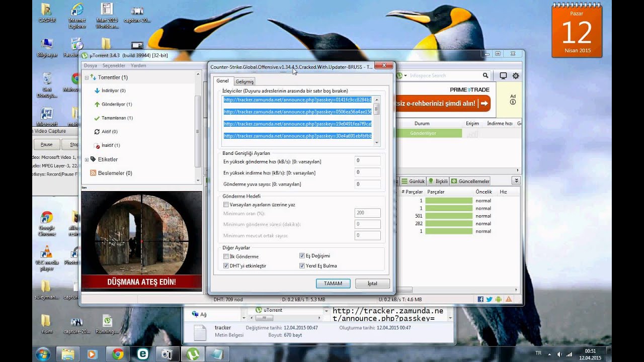Toggle Varsayılan ayarların üzerine yaz checkbox
The height and width of the screenshot is (362, 644).
point(226,205)
